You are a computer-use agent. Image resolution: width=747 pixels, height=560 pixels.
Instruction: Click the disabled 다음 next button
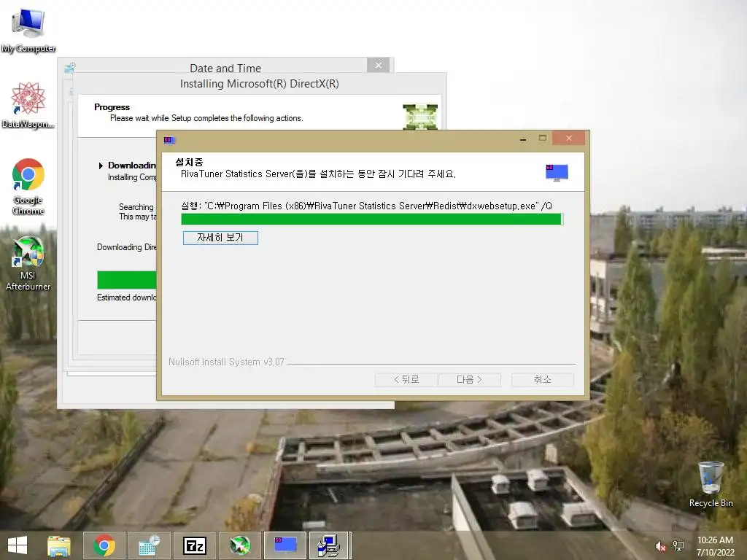pos(469,379)
